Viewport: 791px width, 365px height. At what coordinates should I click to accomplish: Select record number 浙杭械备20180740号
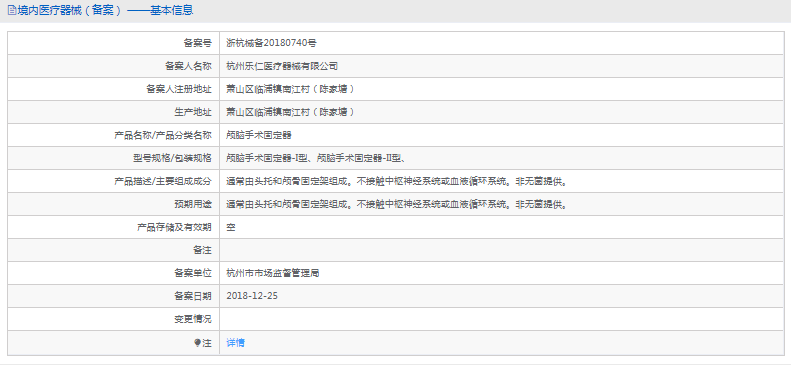[x=271, y=43]
